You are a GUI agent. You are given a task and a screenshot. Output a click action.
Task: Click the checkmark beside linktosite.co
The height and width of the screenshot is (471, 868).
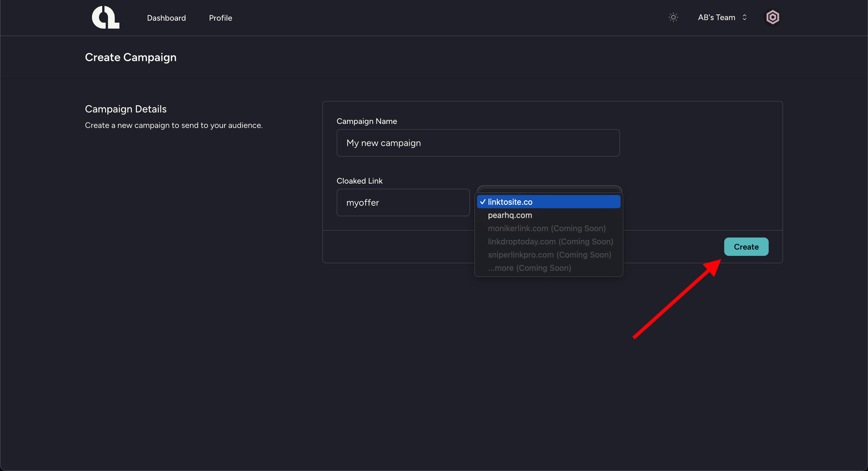tap(483, 202)
